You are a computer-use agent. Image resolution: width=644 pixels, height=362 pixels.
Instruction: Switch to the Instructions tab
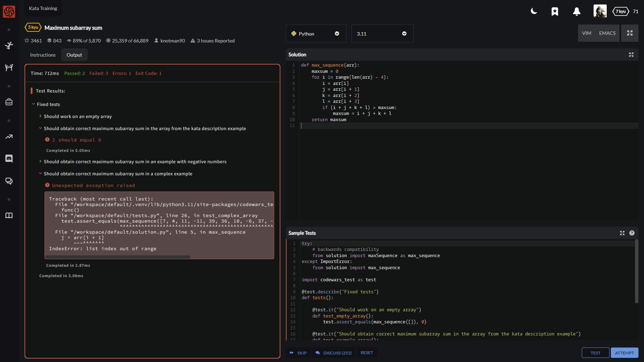tap(43, 55)
